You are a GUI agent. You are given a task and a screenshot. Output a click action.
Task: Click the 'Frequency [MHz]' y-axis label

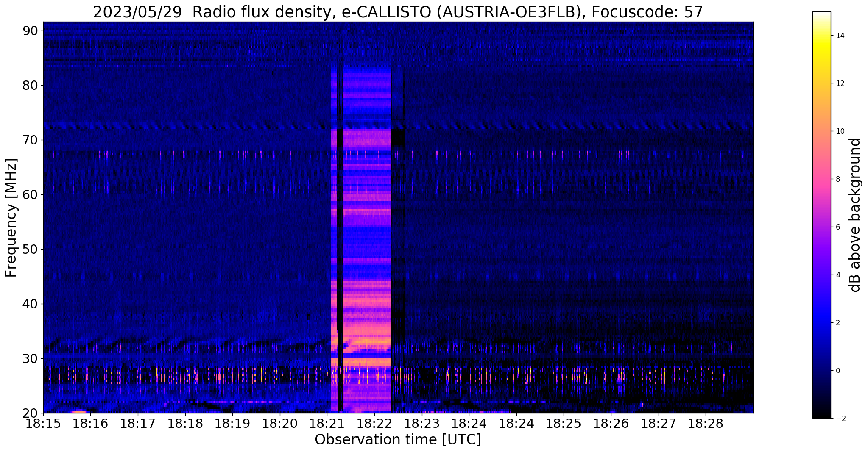click(x=11, y=218)
